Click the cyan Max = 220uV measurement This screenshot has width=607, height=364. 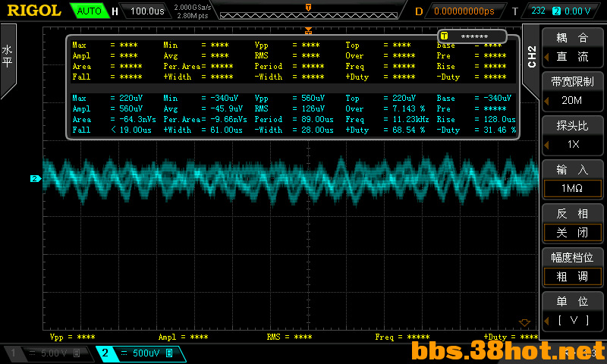(x=108, y=99)
